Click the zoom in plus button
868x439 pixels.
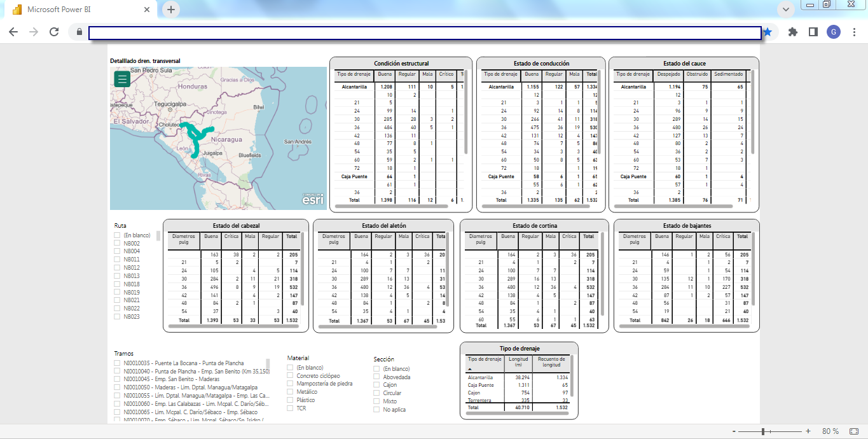coord(808,431)
